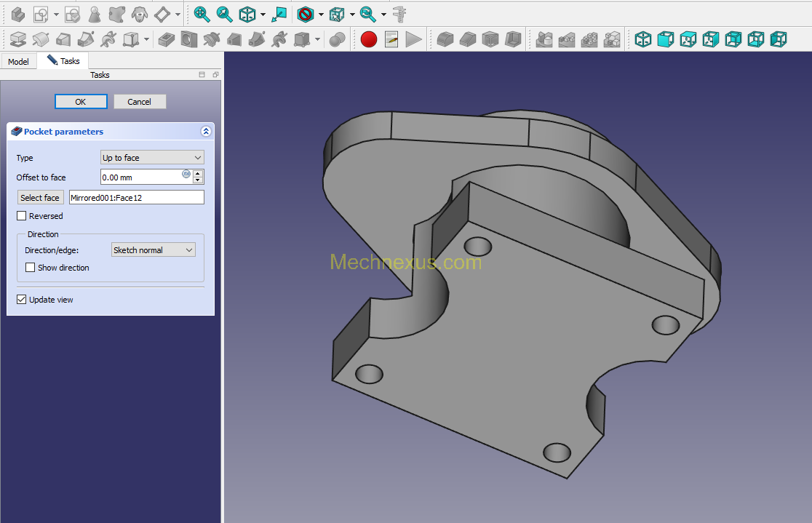Uncheck the Update view checkbox
Screen dimensions: 812x523
(x=22, y=300)
